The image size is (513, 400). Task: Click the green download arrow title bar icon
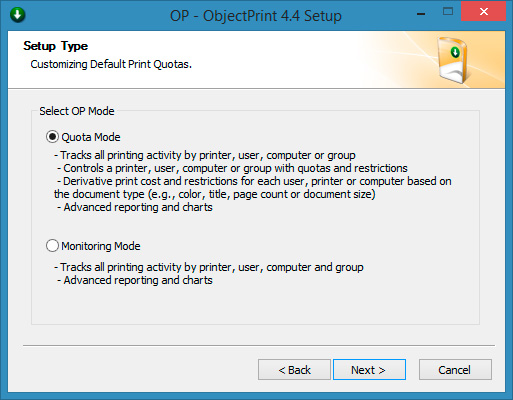pyautogui.click(x=18, y=15)
